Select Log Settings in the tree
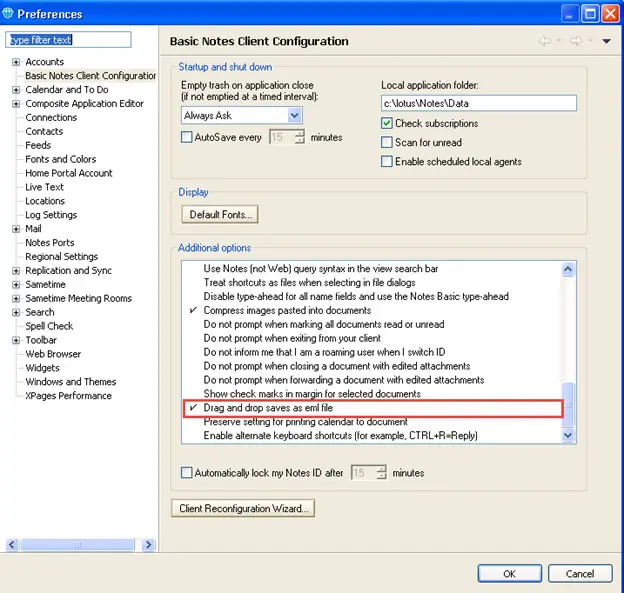This screenshot has width=624, height=593. [x=51, y=215]
